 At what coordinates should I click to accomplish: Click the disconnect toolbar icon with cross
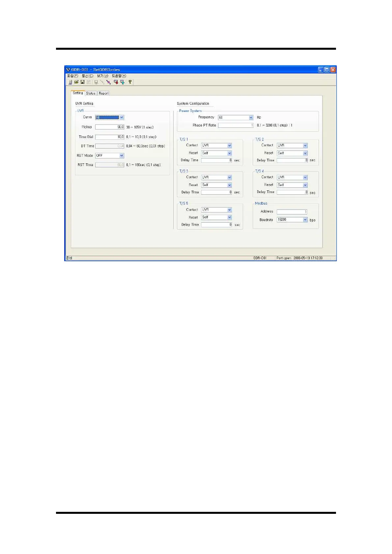point(108,82)
